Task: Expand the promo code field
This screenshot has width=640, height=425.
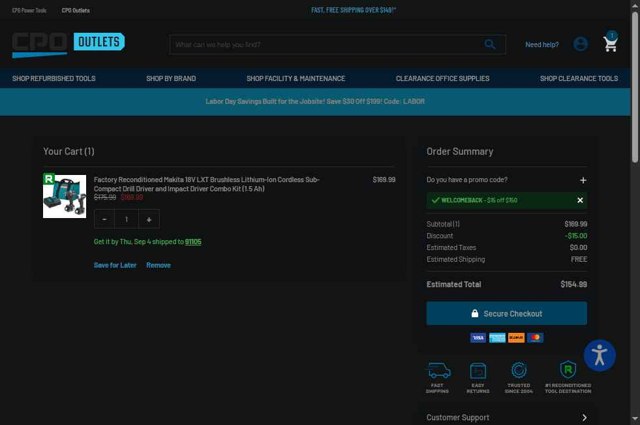Action: [583, 180]
